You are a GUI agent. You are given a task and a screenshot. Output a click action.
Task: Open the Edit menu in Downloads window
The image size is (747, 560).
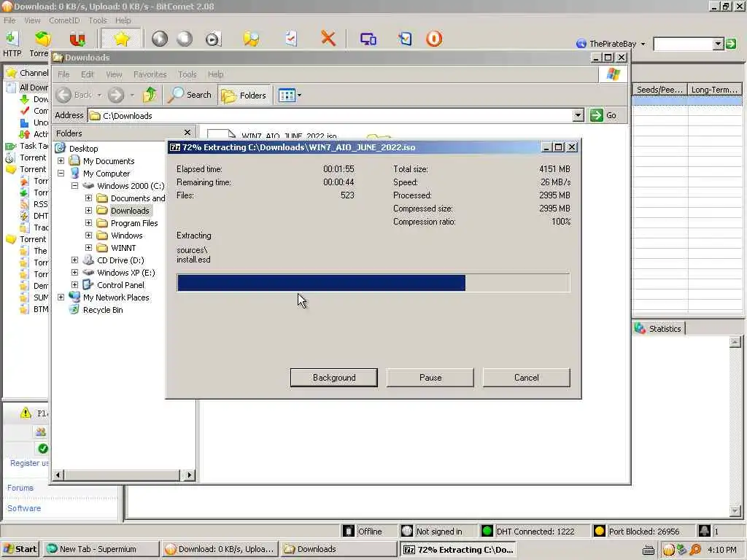[x=88, y=74]
